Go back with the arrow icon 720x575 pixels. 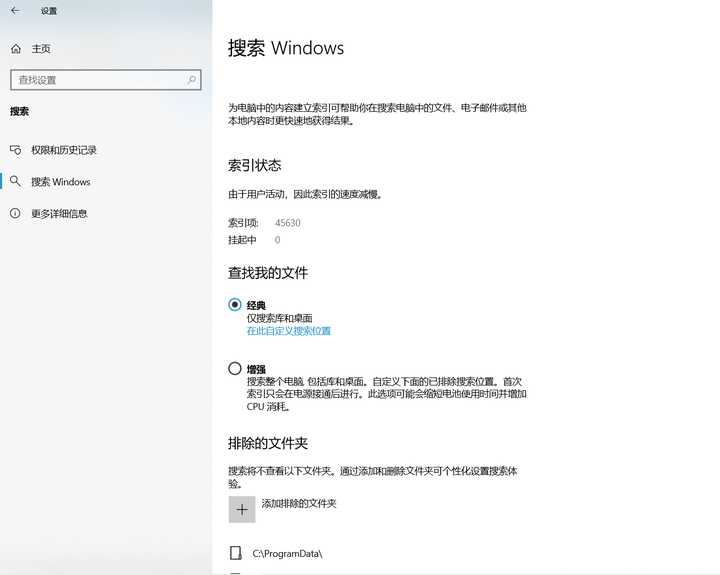point(15,11)
